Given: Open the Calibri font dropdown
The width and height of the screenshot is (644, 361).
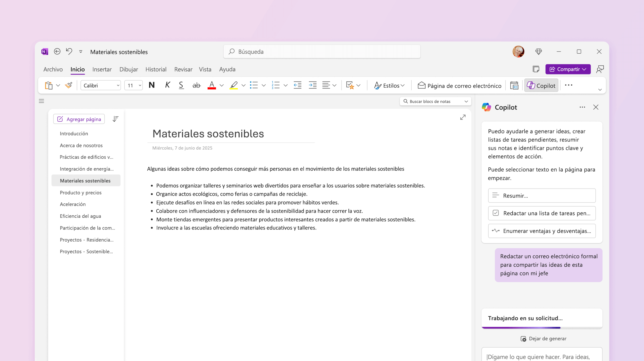Looking at the screenshot, I should click(101, 85).
